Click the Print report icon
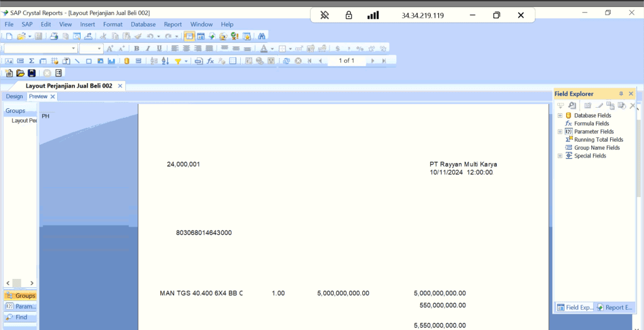 [x=54, y=36]
